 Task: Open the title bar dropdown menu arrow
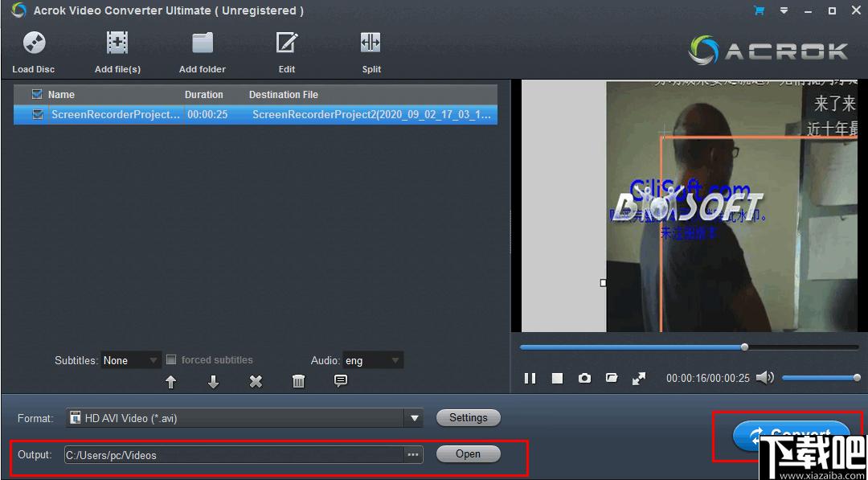[784, 10]
